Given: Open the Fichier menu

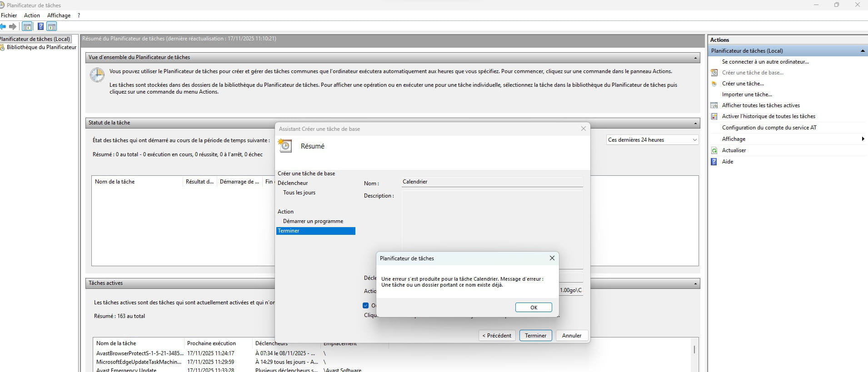Looking at the screenshot, I should tap(9, 15).
